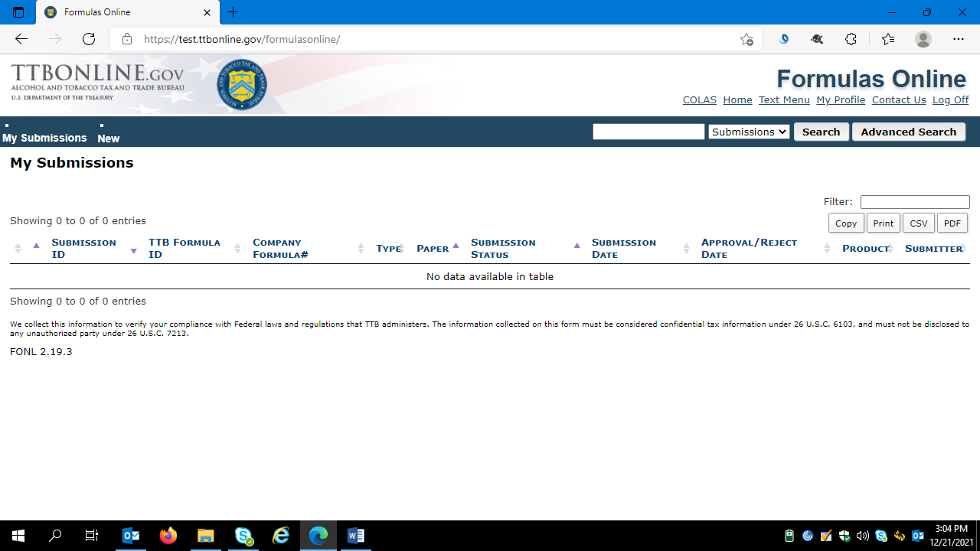
Task: Launch Firefox from the taskbar
Action: [168, 536]
